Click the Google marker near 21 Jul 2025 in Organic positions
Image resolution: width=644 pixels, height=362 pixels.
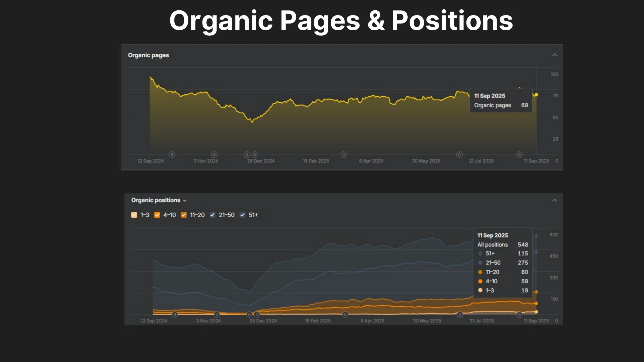(x=460, y=314)
